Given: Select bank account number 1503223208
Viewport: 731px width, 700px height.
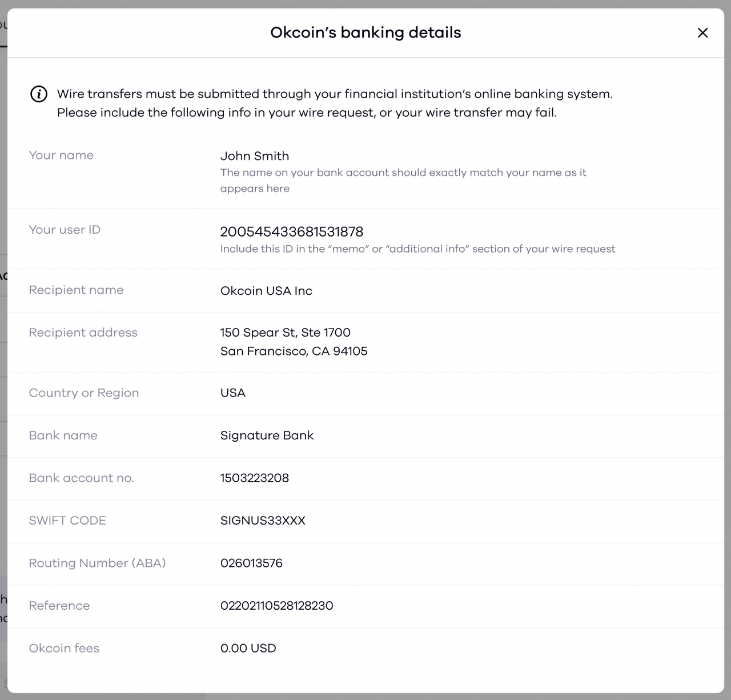Looking at the screenshot, I should tap(255, 478).
